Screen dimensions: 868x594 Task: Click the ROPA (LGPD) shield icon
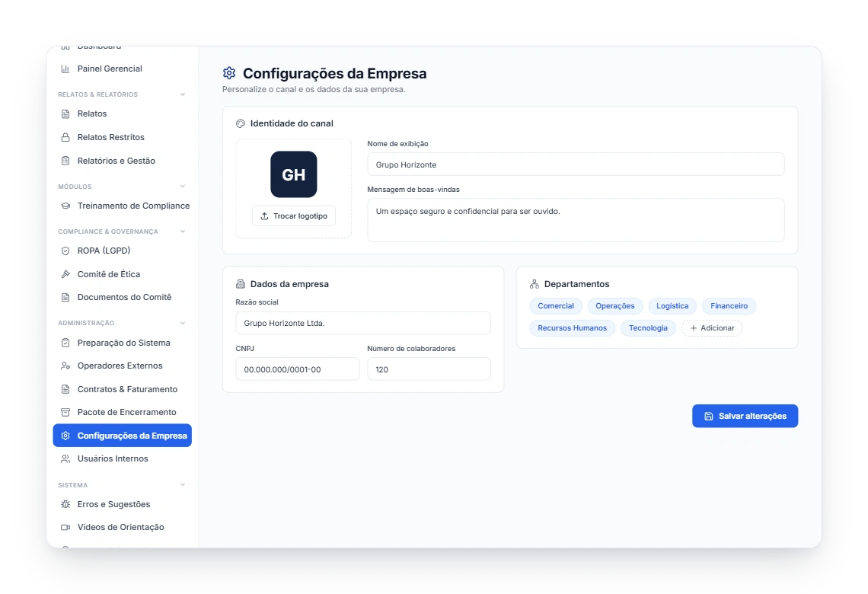coord(65,251)
